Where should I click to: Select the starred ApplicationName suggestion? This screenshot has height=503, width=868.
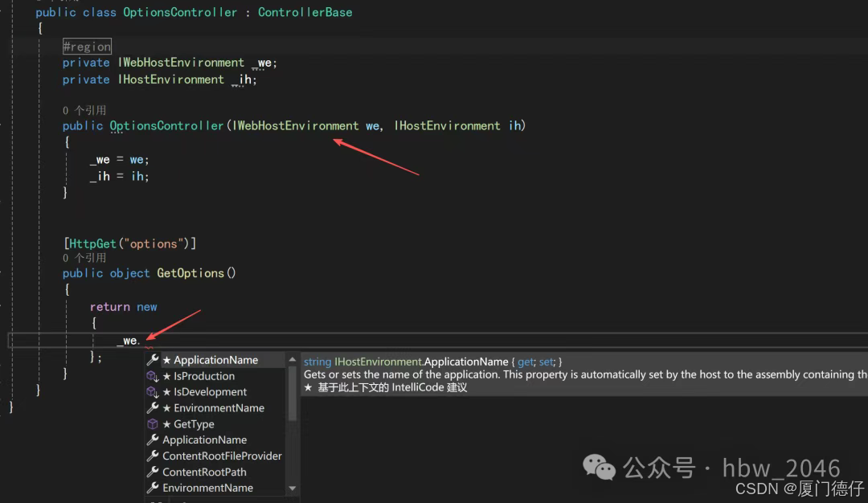click(x=215, y=360)
